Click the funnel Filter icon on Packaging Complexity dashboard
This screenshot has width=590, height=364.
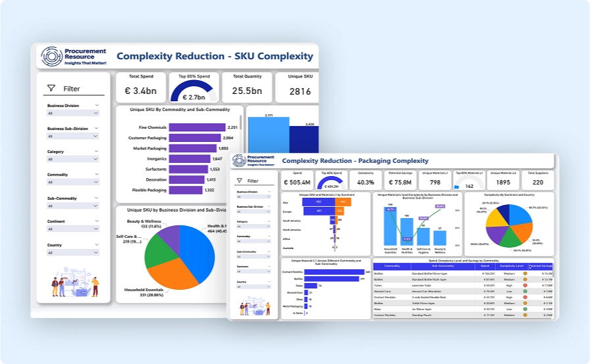point(241,180)
